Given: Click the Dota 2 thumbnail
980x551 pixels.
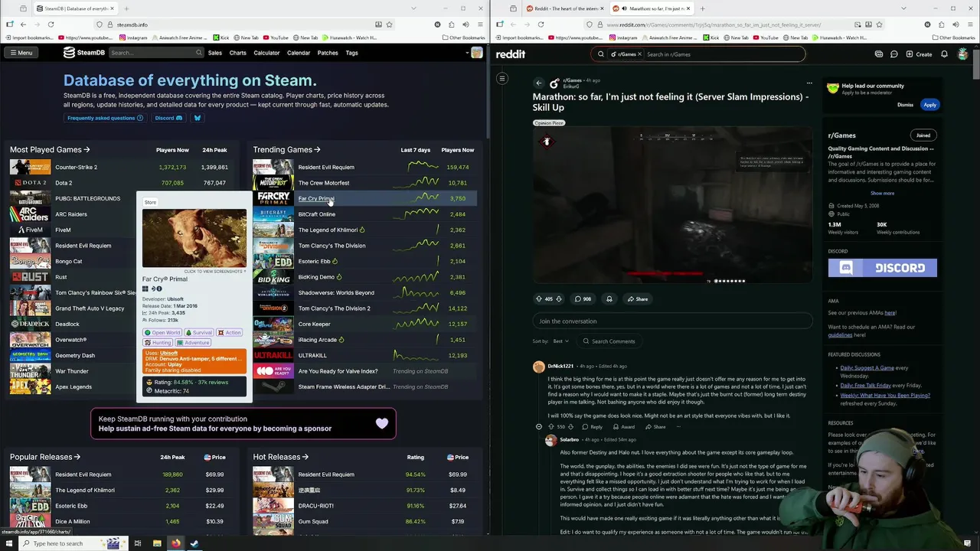Looking at the screenshot, I should click(30, 183).
